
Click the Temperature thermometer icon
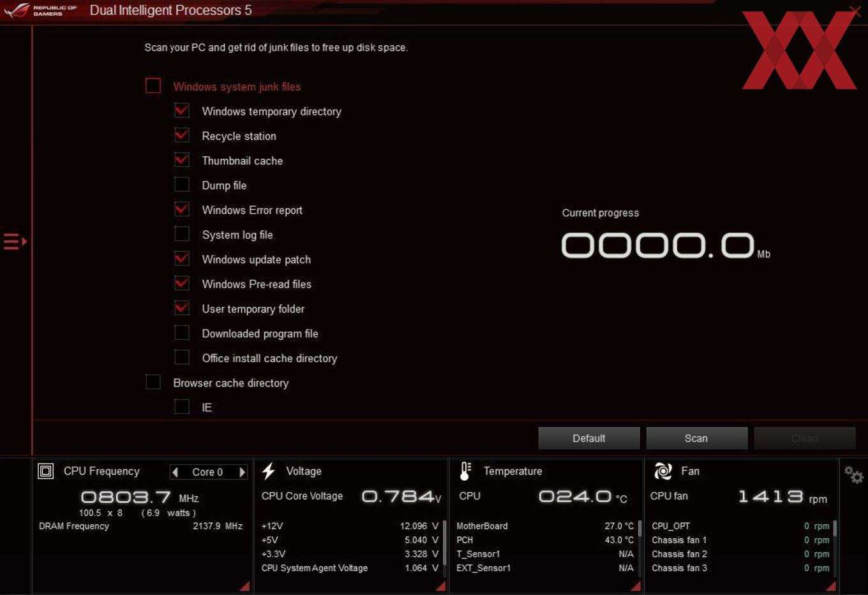click(465, 471)
